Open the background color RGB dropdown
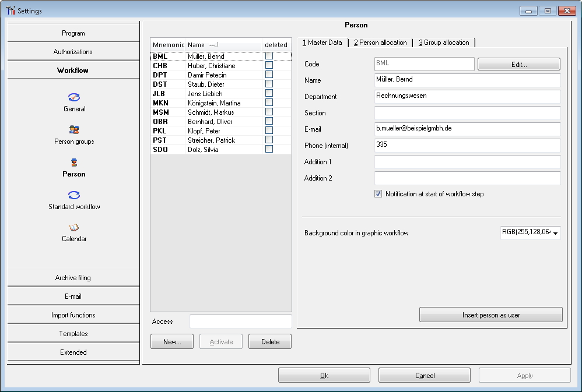 click(x=555, y=233)
